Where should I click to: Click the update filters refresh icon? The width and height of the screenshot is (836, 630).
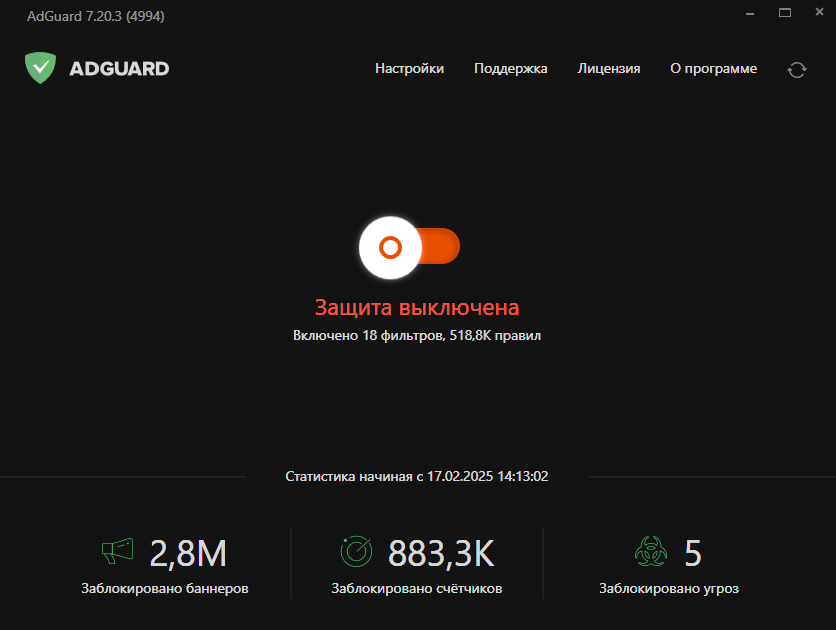[797, 69]
